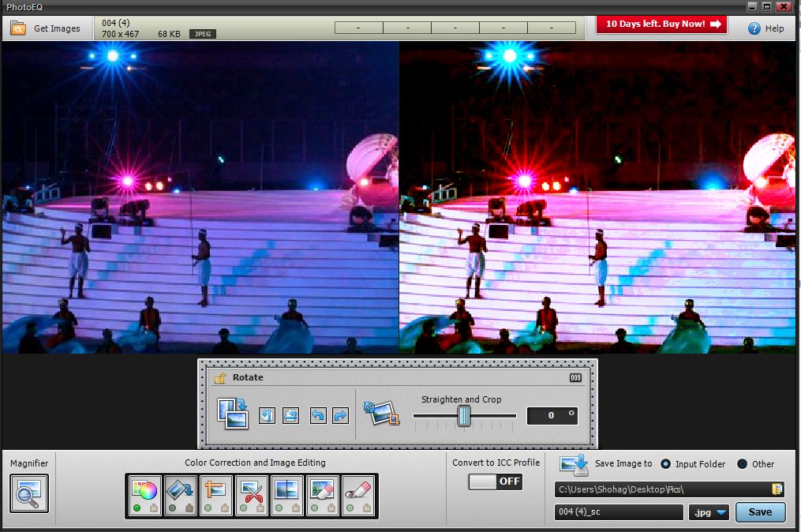Select the Input Folder radio button
This screenshot has height=532, width=801.
(x=665, y=464)
